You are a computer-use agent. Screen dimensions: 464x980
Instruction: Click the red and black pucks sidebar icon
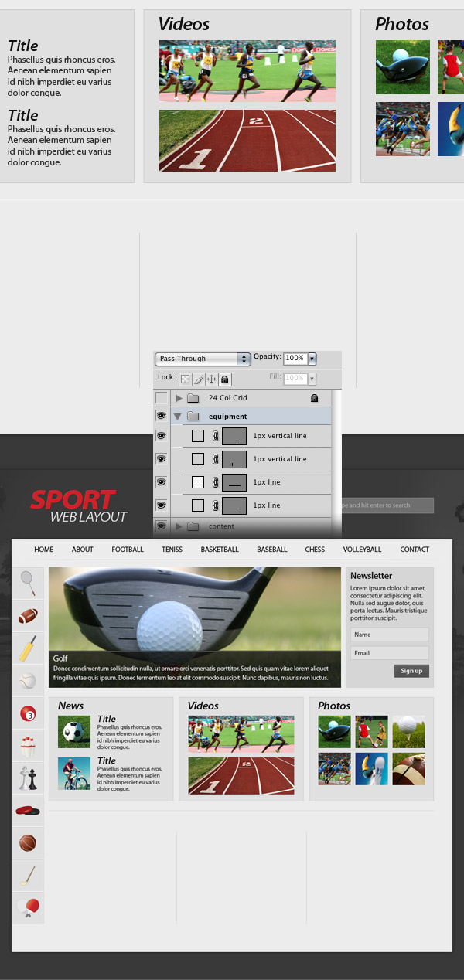[x=27, y=810]
